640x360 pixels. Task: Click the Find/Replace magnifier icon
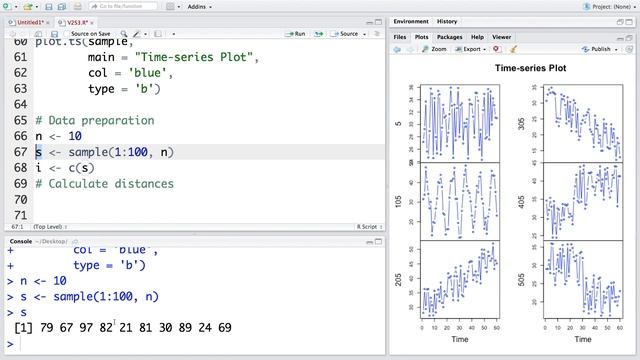[x=124, y=34]
